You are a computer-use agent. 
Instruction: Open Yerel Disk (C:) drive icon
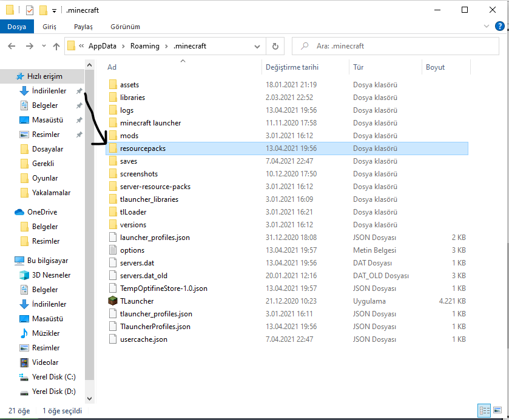tap(24, 377)
